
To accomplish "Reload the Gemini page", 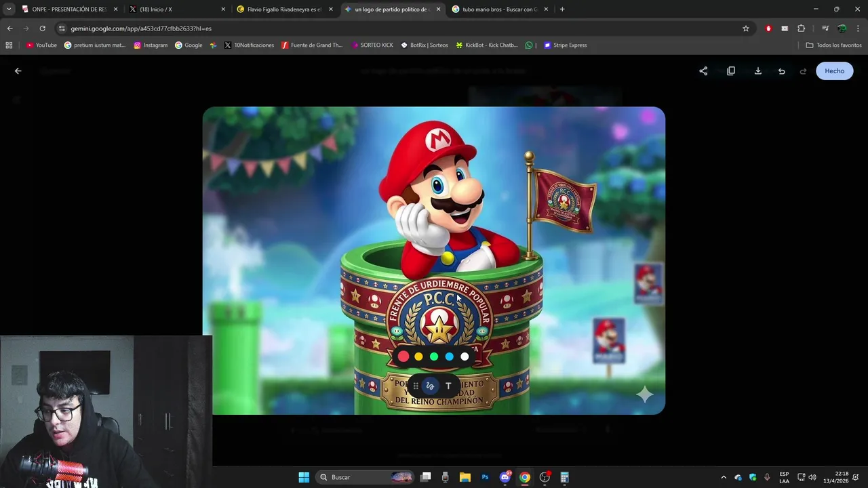I will pyautogui.click(x=42, y=28).
